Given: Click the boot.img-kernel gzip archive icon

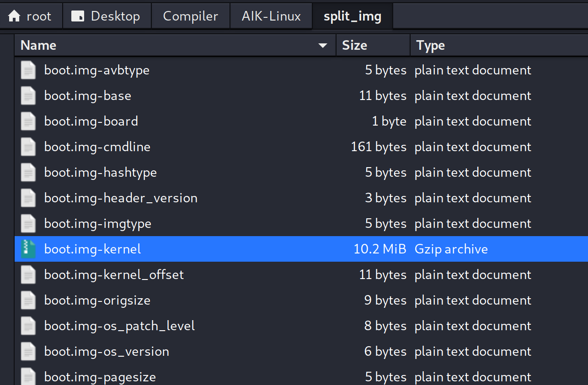Looking at the screenshot, I should click(28, 249).
